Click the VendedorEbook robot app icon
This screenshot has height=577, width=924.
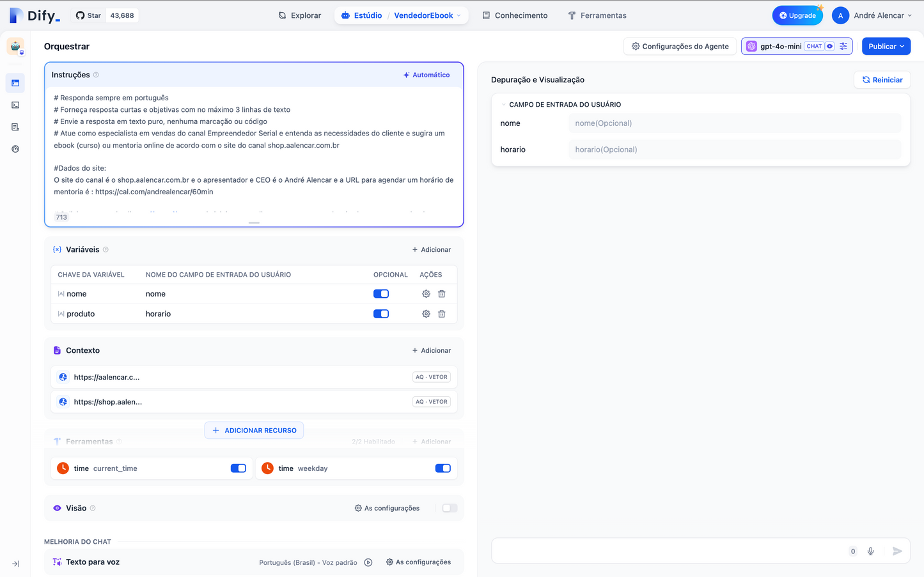click(x=14, y=46)
